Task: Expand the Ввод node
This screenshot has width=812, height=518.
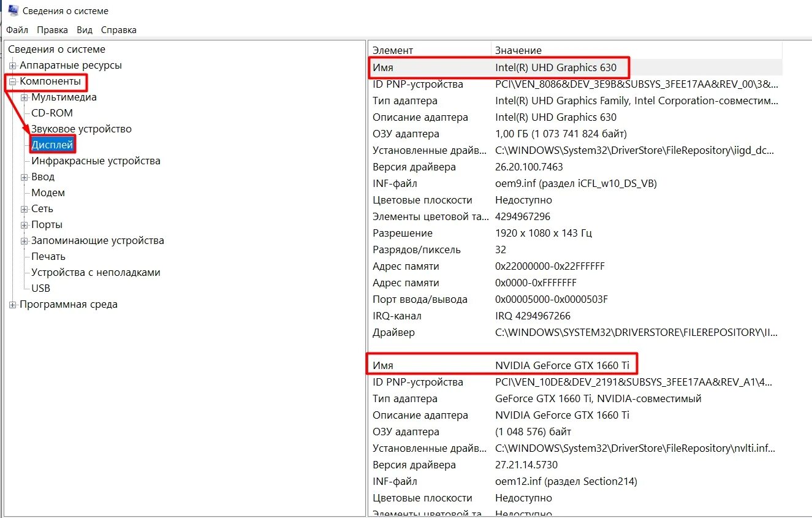Action: tap(25, 177)
